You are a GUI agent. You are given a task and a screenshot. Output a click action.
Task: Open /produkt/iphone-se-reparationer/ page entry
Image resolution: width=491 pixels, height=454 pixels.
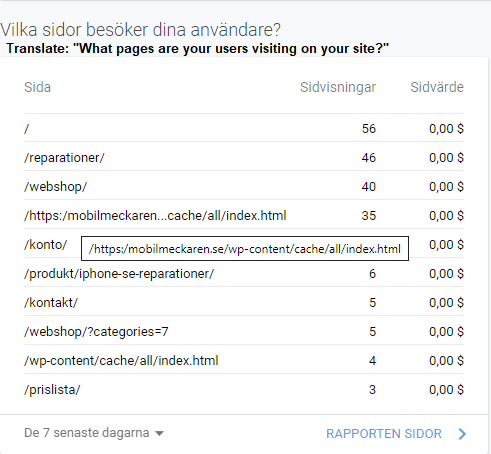pos(244,273)
